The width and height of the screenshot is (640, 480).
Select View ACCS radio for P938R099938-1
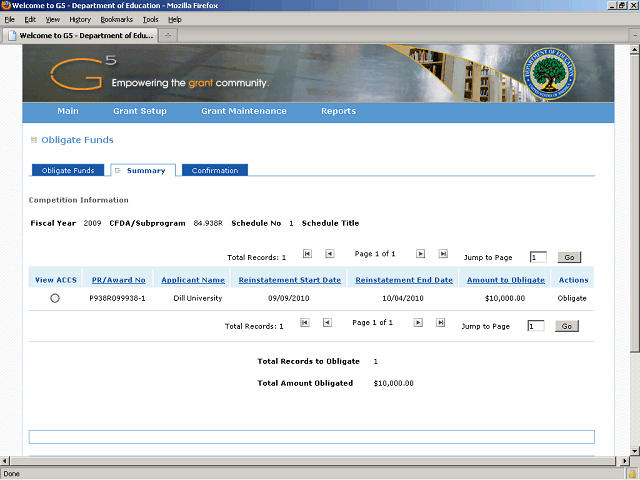[x=55, y=298]
